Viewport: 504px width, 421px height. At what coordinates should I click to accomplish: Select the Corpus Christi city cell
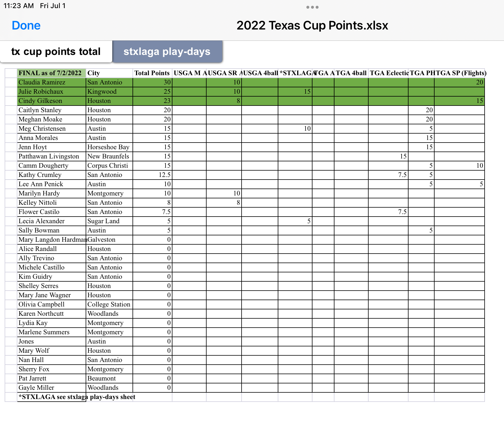coord(109,165)
